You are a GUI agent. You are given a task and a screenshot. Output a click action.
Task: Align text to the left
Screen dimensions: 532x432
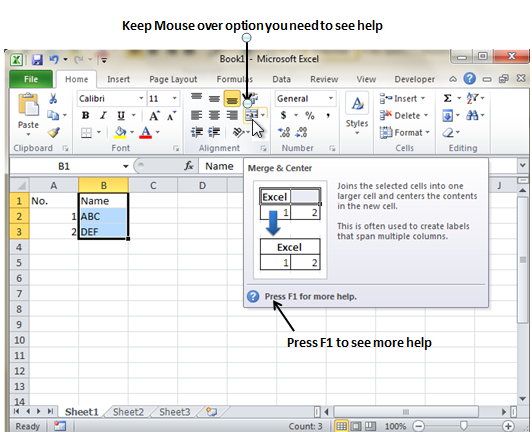(x=196, y=115)
